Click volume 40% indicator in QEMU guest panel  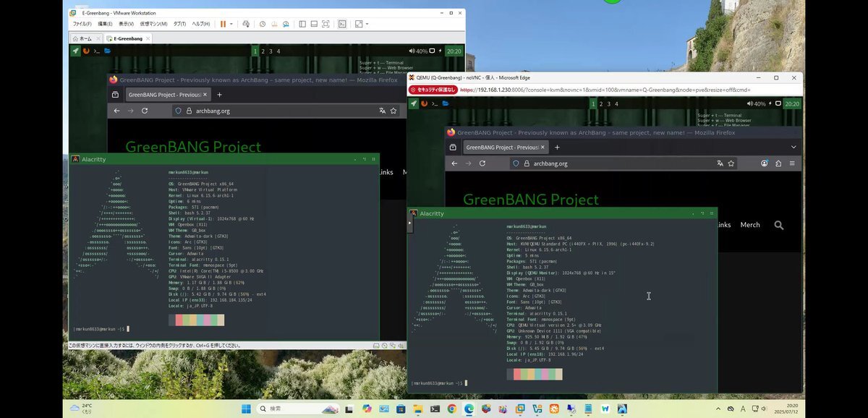point(756,104)
